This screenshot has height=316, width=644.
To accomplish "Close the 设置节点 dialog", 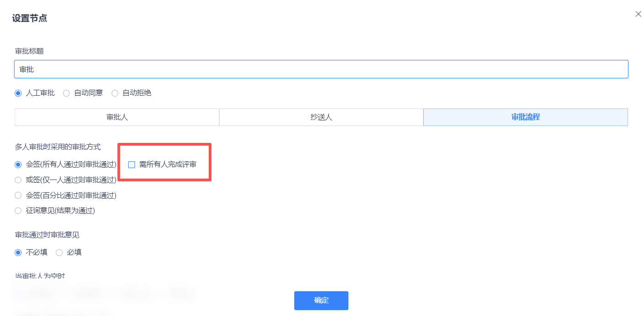I will [638, 14].
